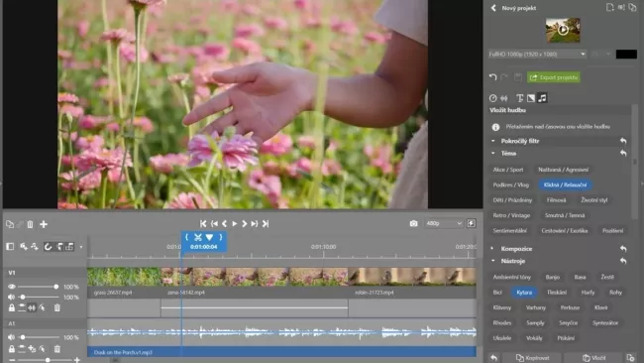
Task: Switch to the audio waveform tab
Action: 504,98
